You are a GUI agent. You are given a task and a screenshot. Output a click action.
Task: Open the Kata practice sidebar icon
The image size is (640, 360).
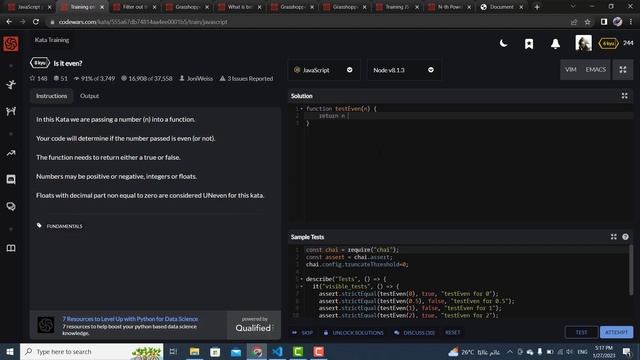(x=11, y=84)
